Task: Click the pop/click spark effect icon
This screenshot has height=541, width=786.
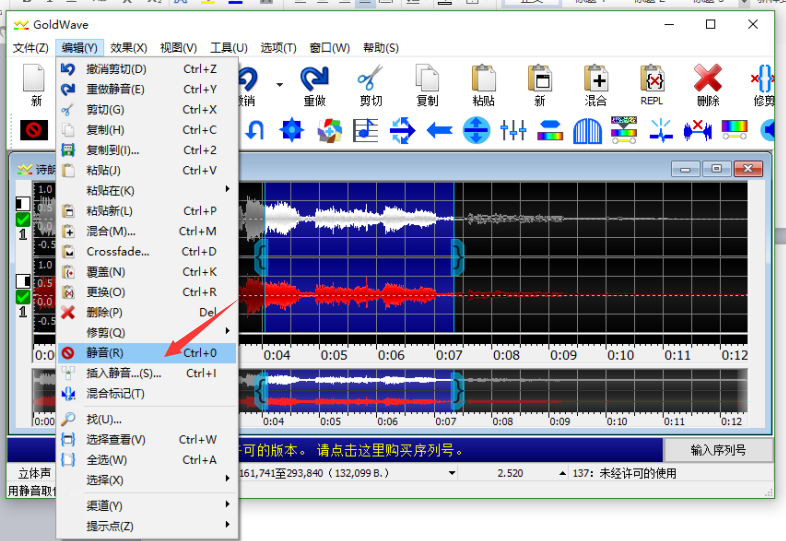Action: (x=661, y=130)
